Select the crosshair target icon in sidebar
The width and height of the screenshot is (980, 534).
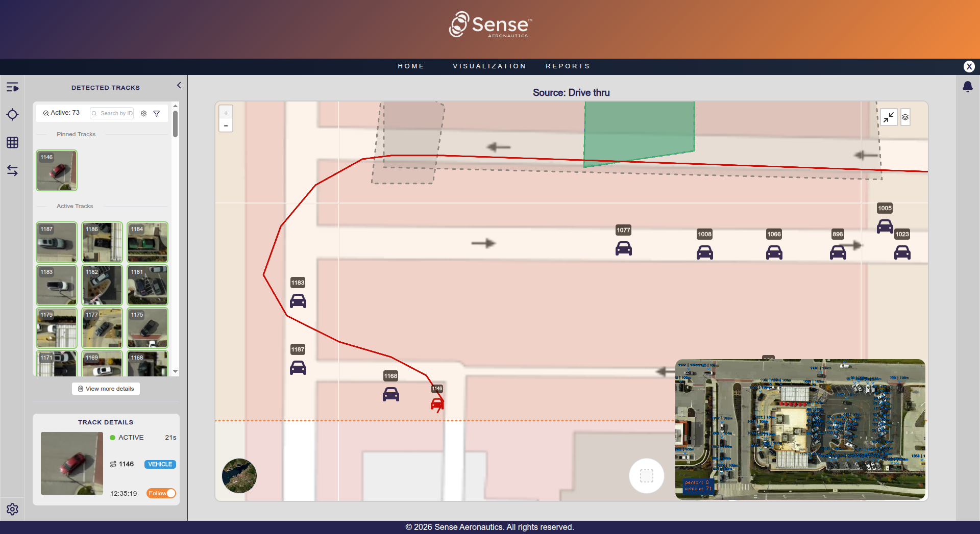point(12,114)
